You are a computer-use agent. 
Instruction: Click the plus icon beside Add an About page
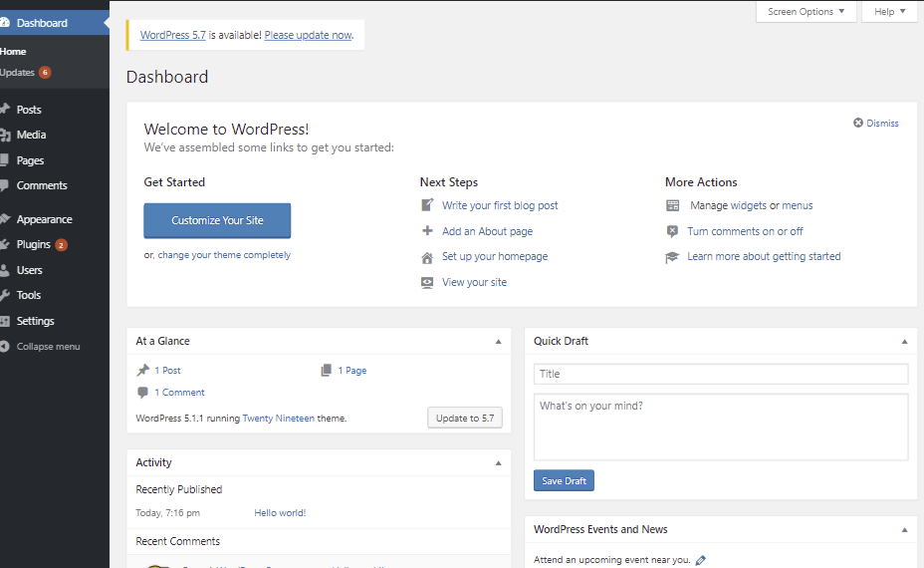tap(427, 230)
